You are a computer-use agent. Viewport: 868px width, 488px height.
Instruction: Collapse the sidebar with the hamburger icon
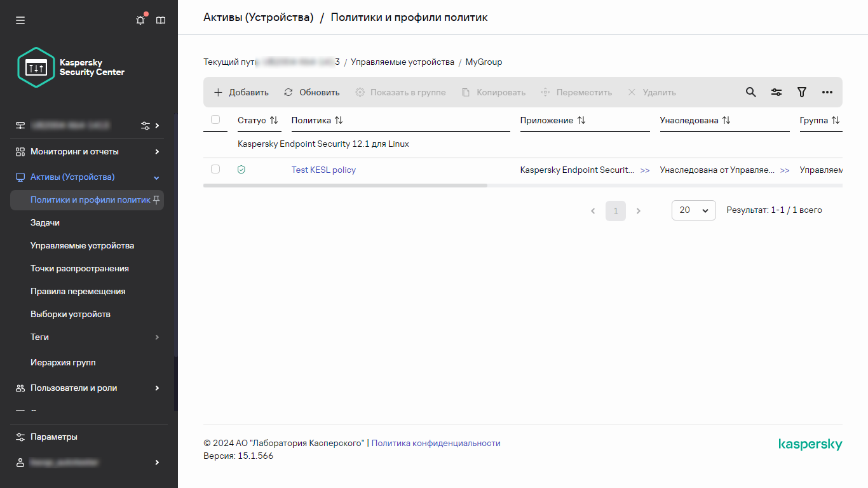(x=20, y=20)
